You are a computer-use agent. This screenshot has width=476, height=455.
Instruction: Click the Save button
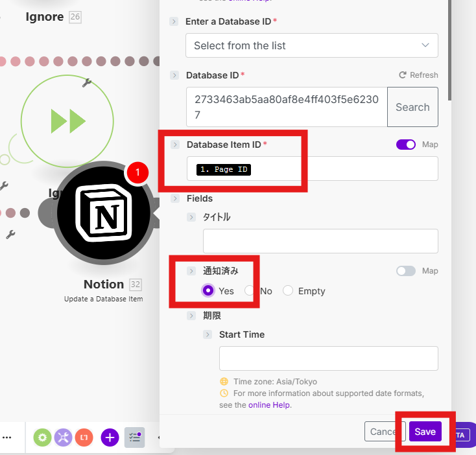[x=425, y=432]
